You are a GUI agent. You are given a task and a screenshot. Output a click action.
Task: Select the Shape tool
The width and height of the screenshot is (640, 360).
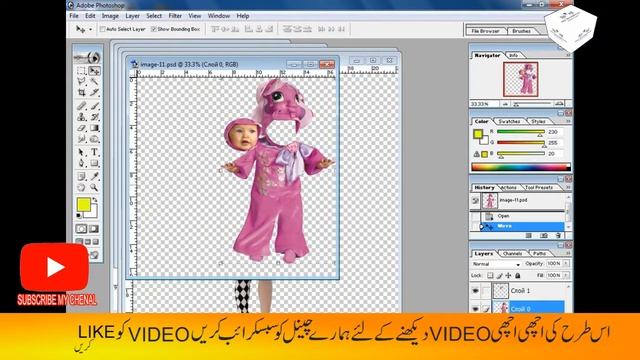(94, 163)
